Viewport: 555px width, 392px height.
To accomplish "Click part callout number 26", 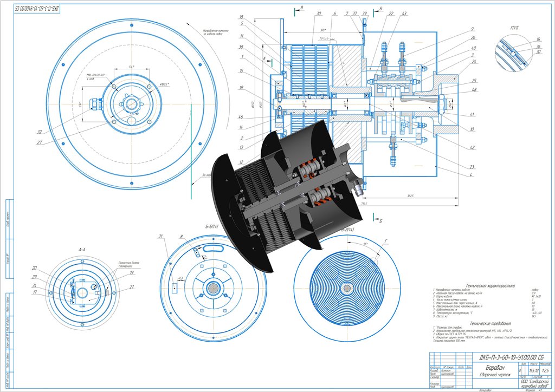I will pyautogui.click(x=473, y=37).
